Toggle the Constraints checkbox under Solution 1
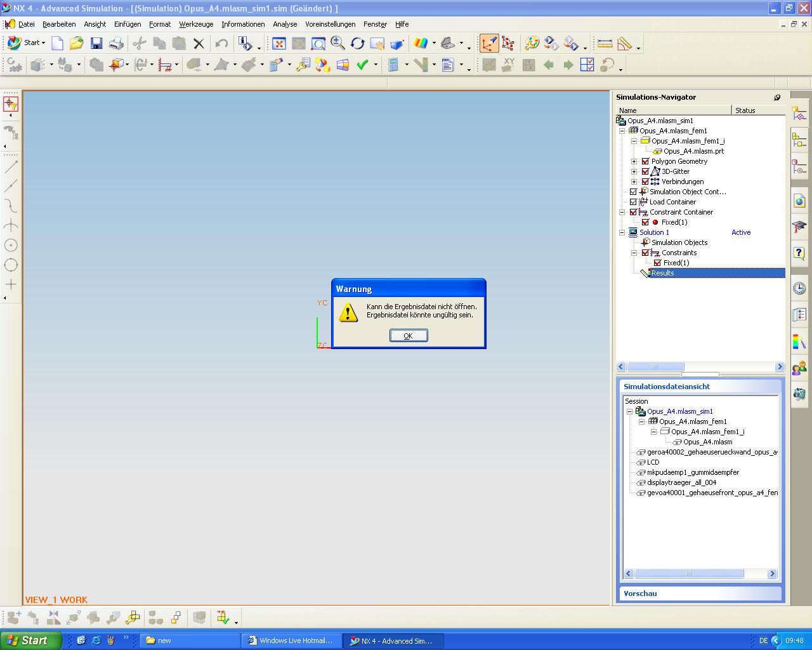Viewport: 812px width, 650px height. click(645, 253)
